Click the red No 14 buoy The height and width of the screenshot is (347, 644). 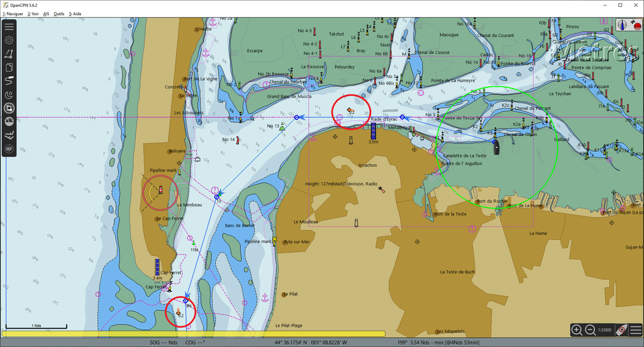coord(237,141)
